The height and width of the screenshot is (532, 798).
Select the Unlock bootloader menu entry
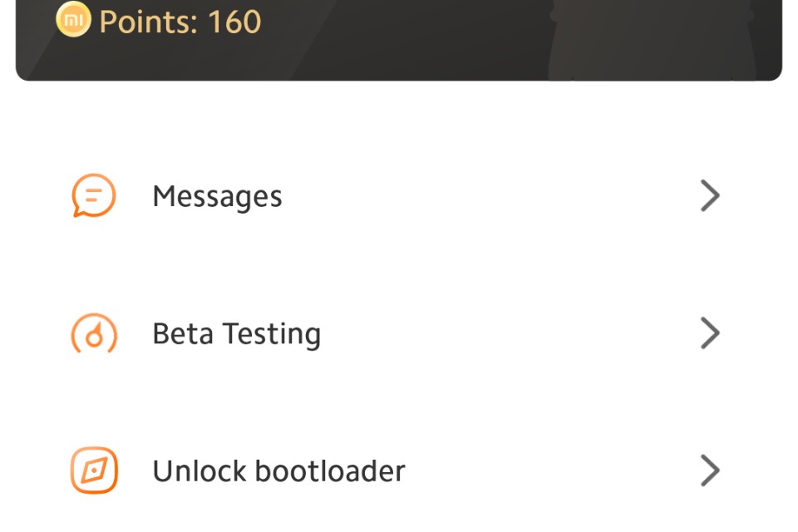399,470
